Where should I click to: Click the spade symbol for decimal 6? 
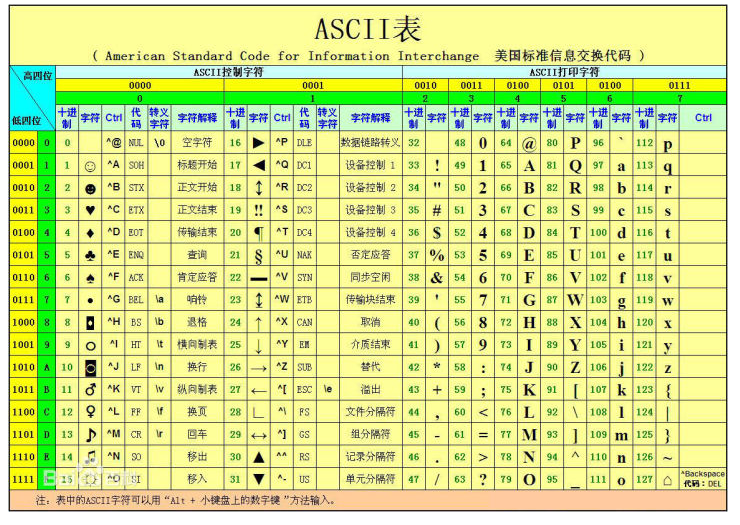[90, 278]
